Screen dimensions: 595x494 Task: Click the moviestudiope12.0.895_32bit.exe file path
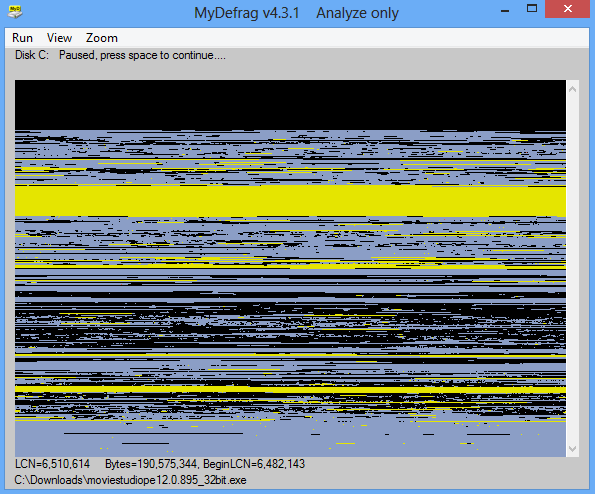click(x=131, y=480)
